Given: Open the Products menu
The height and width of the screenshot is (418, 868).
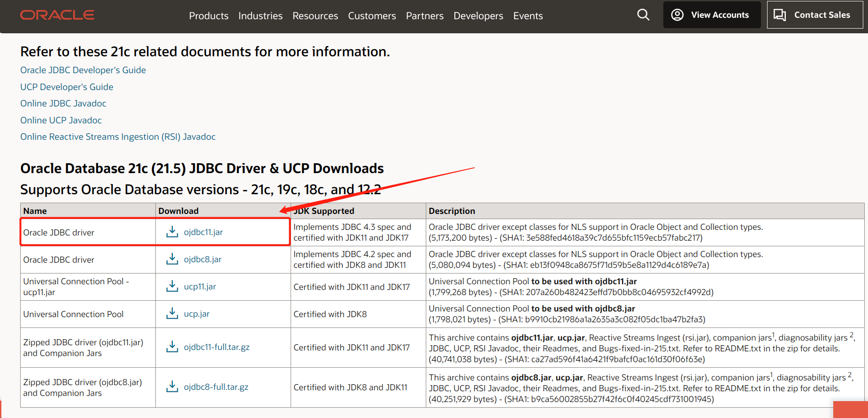Looking at the screenshot, I should tap(209, 16).
